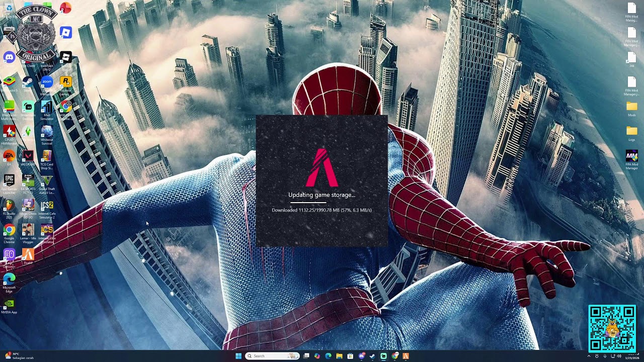
Task: Switch to FiveM in the taskbar
Action: pyautogui.click(x=406, y=356)
